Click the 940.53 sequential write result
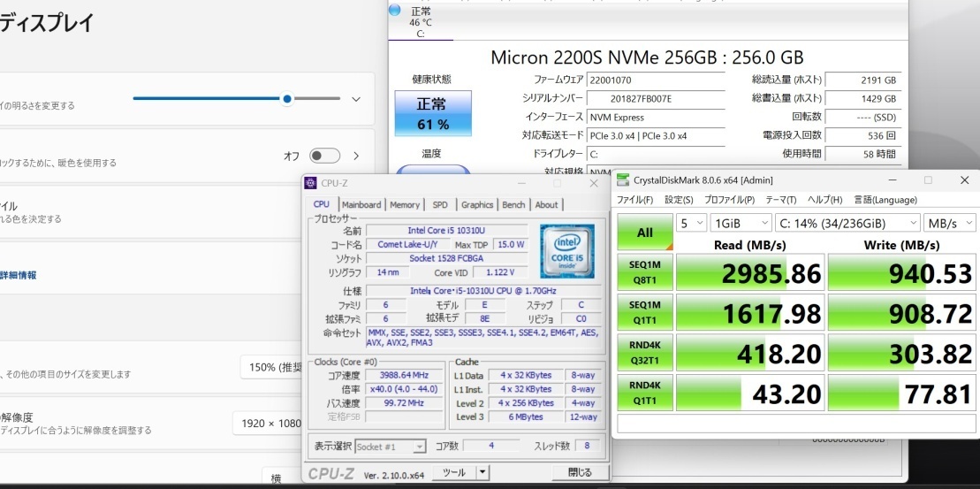The height and width of the screenshot is (489, 980). [x=902, y=272]
